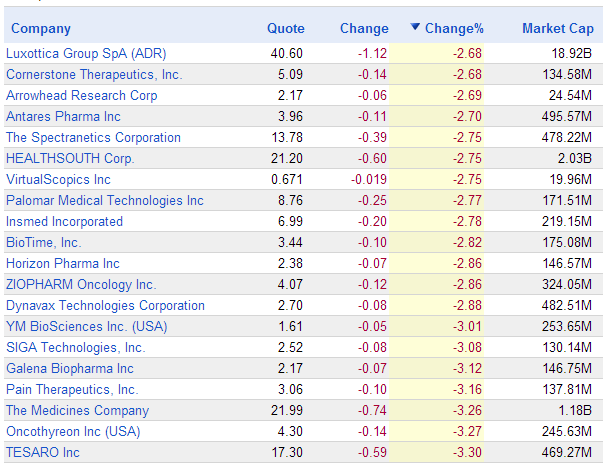Select Palomar Medical change percent -2.77
The image size is (603, 473).
(x=467, y=200)
